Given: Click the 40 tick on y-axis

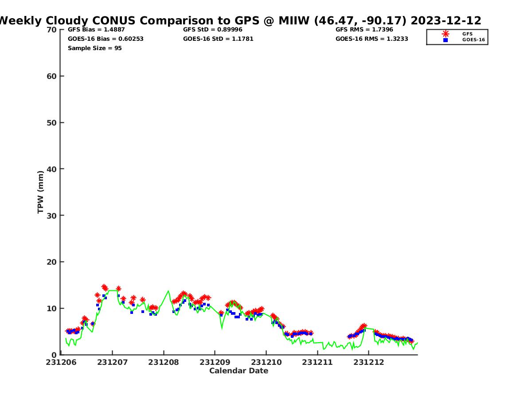Looking at the screenshot, I should 51,169.
